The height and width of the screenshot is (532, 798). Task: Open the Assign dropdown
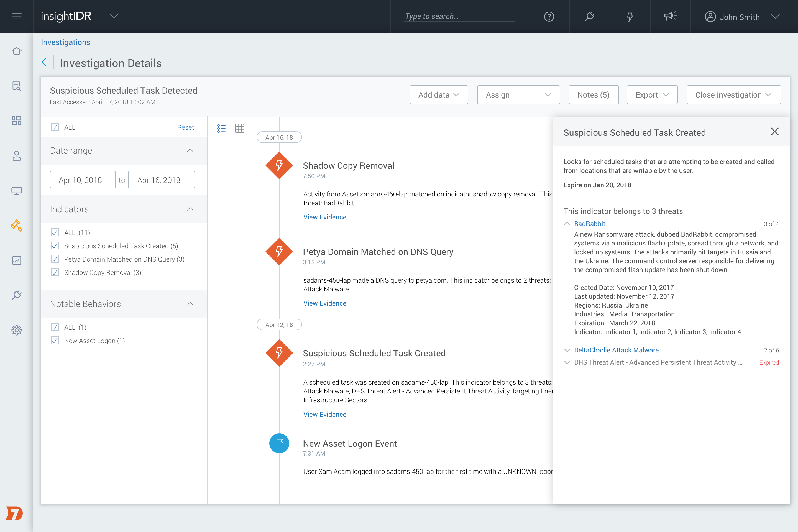tap(518, 95)
